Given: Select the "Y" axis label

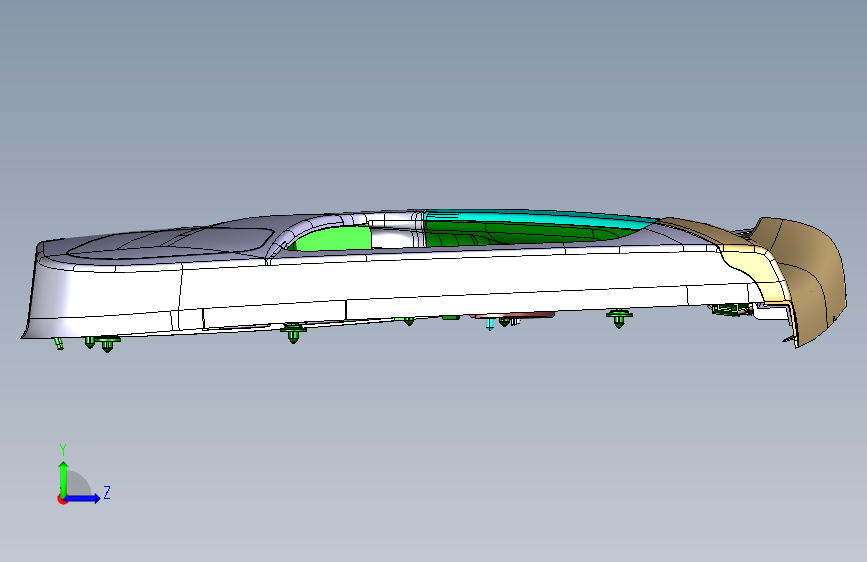Looking at the screenshot, I should point(63,450).
